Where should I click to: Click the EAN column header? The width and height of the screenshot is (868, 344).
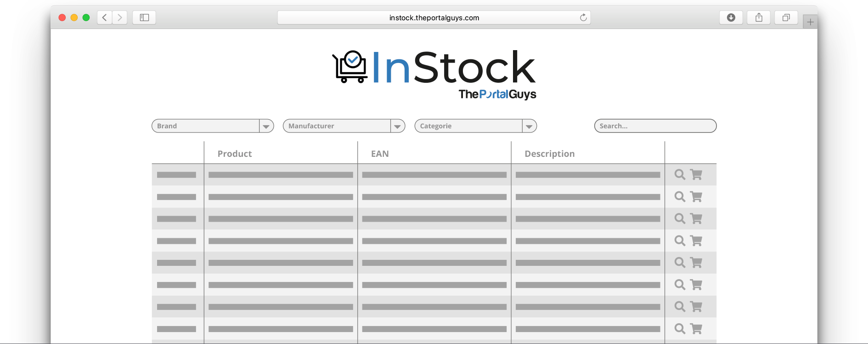click(380, 154)
